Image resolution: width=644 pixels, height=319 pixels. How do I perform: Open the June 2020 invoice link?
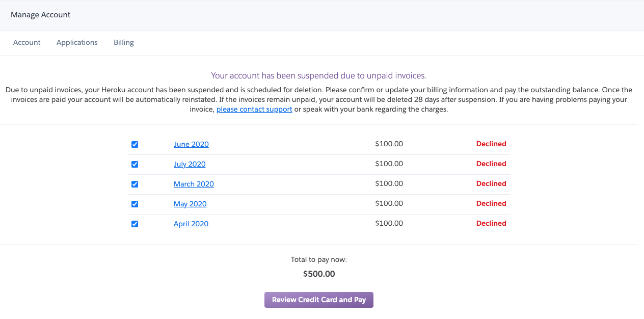tap(191, 144)
